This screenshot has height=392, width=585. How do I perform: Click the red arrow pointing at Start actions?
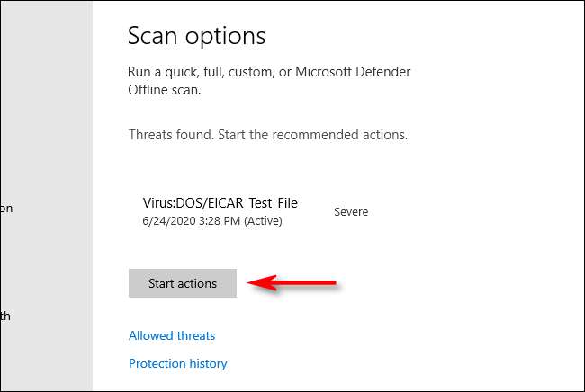(x=294, y=283)
